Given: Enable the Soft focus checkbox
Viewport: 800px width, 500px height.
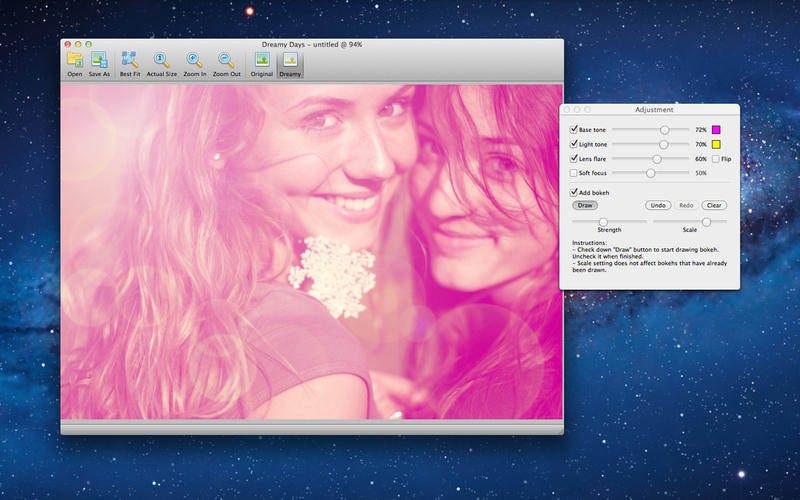Looking at the screenshot, I should click(574, 173).
